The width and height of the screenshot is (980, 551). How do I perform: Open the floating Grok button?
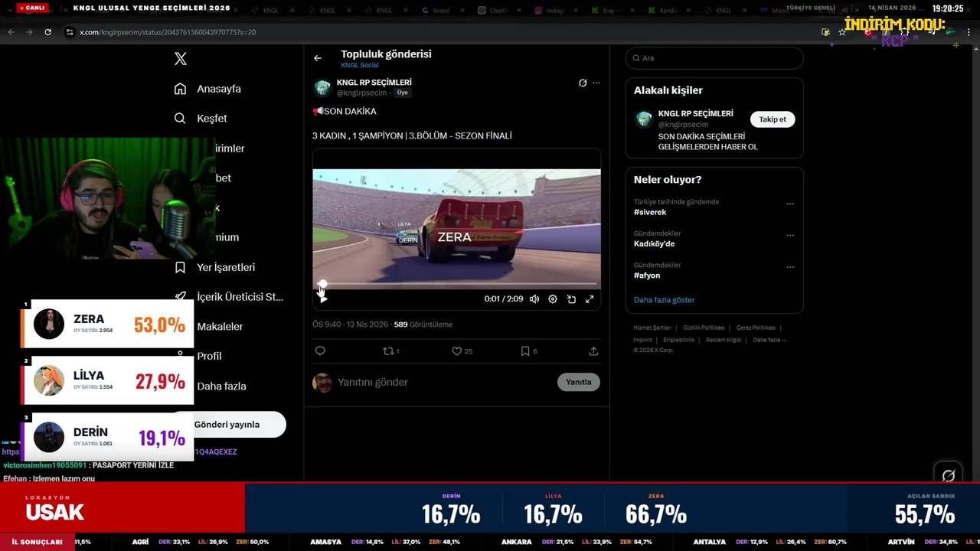948,475
